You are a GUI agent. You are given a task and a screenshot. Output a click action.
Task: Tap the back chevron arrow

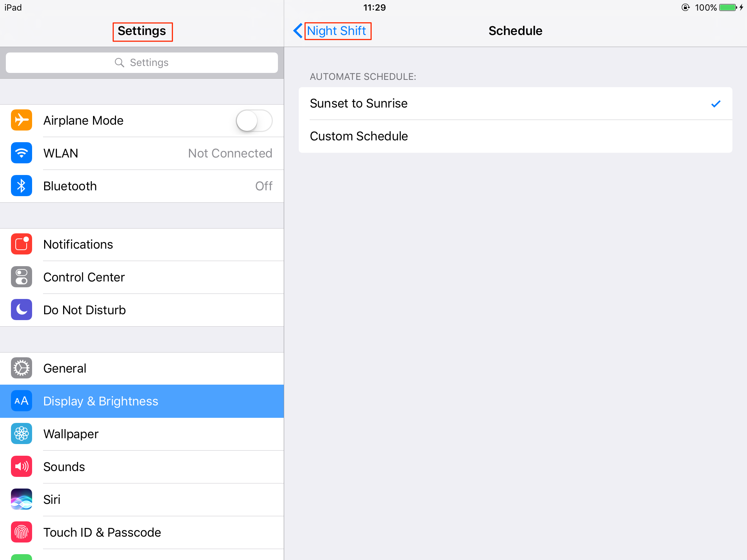coord(298,31)
